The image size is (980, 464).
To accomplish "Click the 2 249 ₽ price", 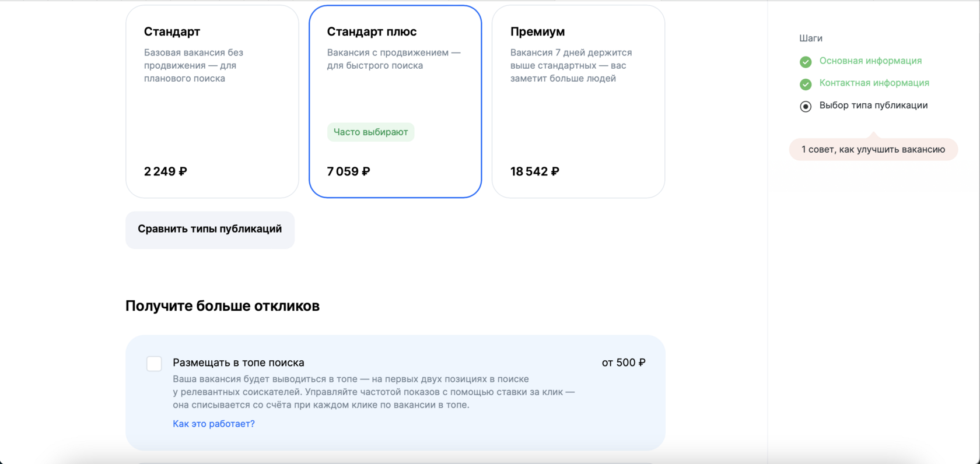I will pyautogui.click(x=165, y=171).
